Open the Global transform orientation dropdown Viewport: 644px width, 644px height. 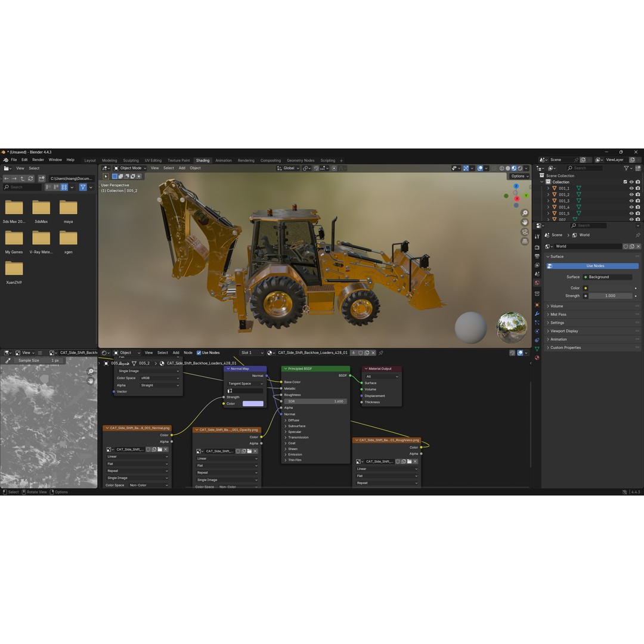289,168
